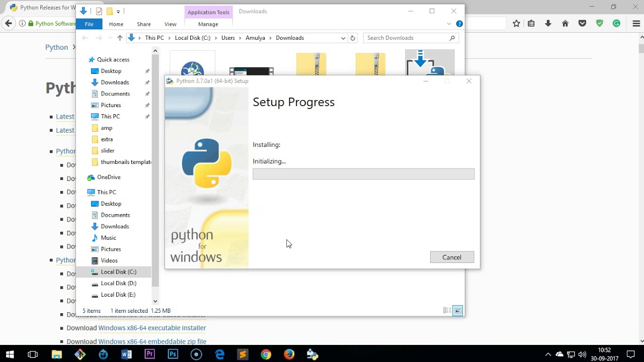Open Word from the taskbar
Viewport: 644px width, 362px height.
point(126,354)
